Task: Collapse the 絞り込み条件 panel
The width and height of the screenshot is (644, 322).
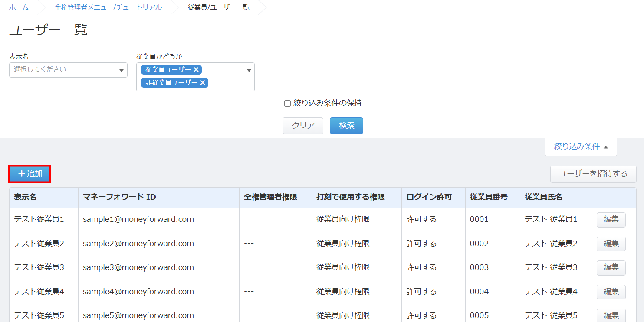Action: (x=581, y=146)
